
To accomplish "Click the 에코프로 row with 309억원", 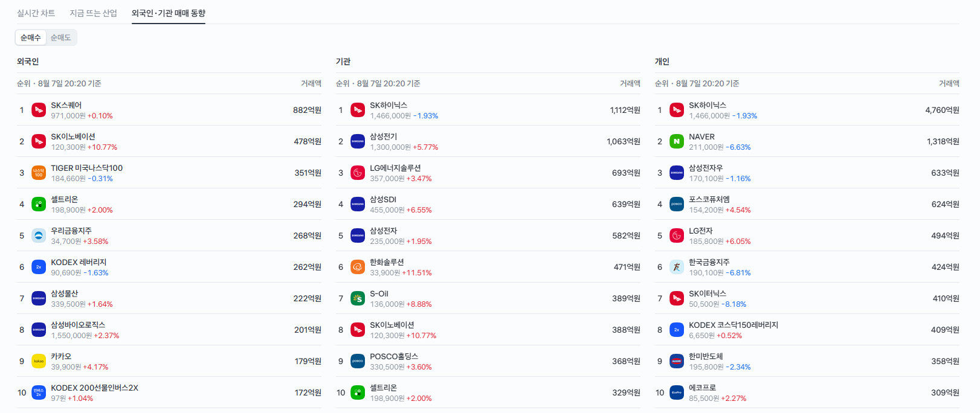I will click(807, 392).
